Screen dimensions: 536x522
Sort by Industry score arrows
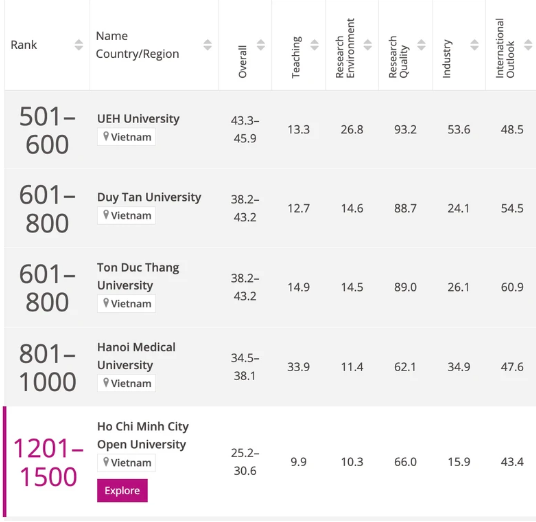[474, 45]
